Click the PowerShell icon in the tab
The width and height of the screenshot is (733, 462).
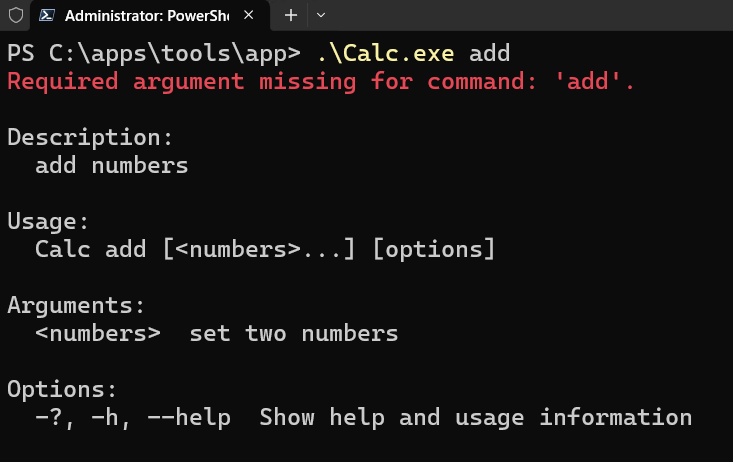pyautogui.click(x=47, y=15)
